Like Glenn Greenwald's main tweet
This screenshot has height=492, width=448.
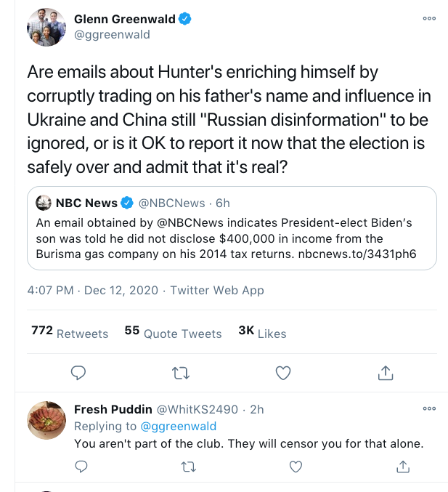click(283, 373)
